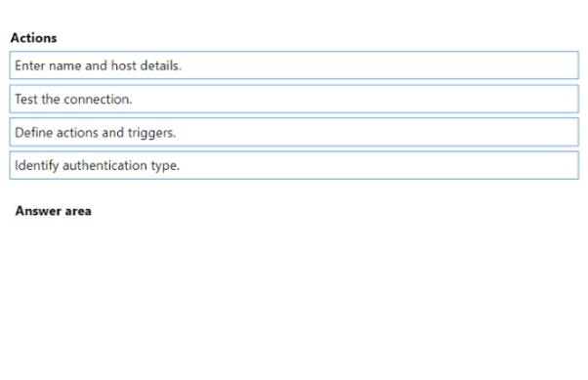Click the word 'Identify' in the last action
Image resolution: width=588 pixels, height=380 pixels.
pyautogui.click(x=36, y=165)
